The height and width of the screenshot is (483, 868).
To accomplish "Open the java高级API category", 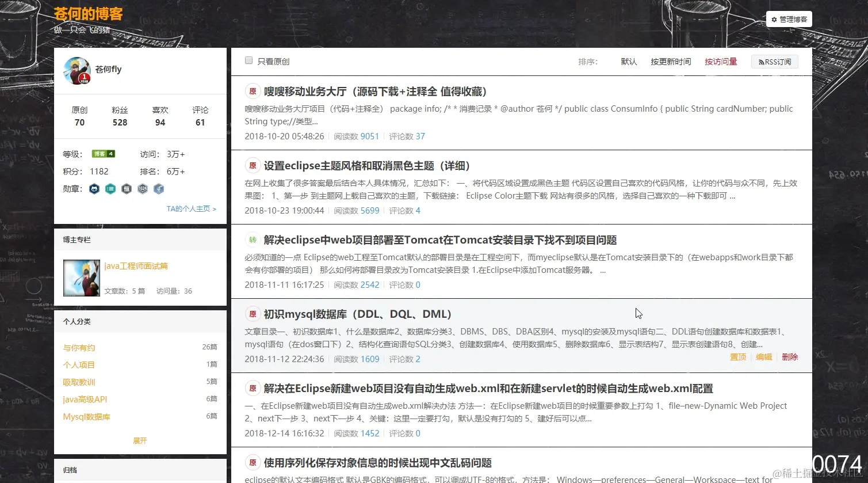I will 85,400.
